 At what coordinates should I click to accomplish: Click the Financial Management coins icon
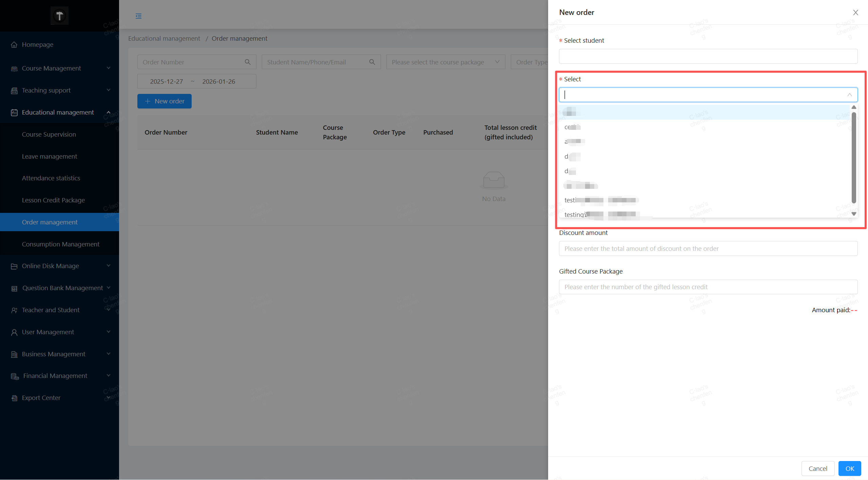point(15,376)
